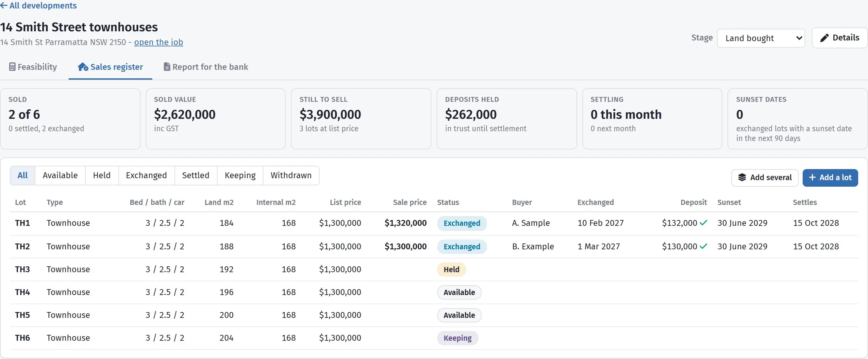Filter lots by Exchanged
The width and height of the screenshot is (868, 359).
click(x=147, y=175)
